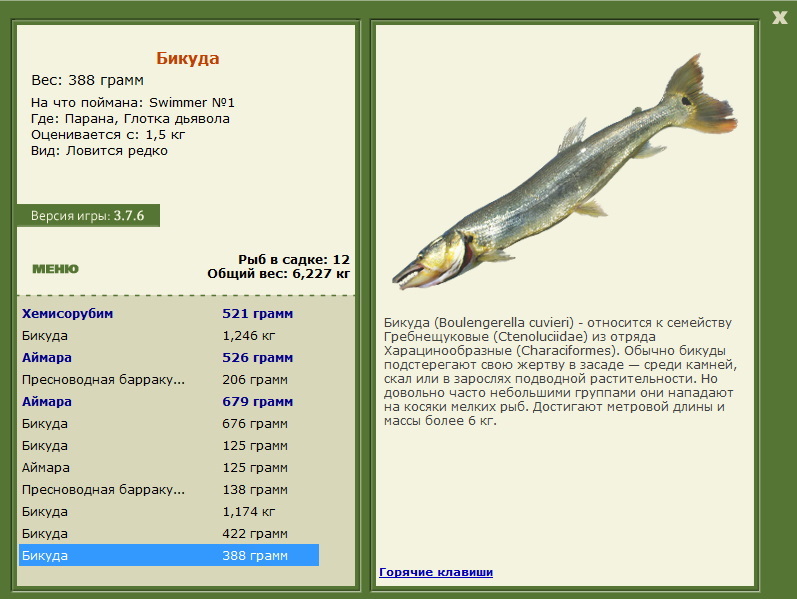Select the Аймара 526 грамм row
Image resolution: width=797 pixels, height=599 pixels.
(169, 357)
